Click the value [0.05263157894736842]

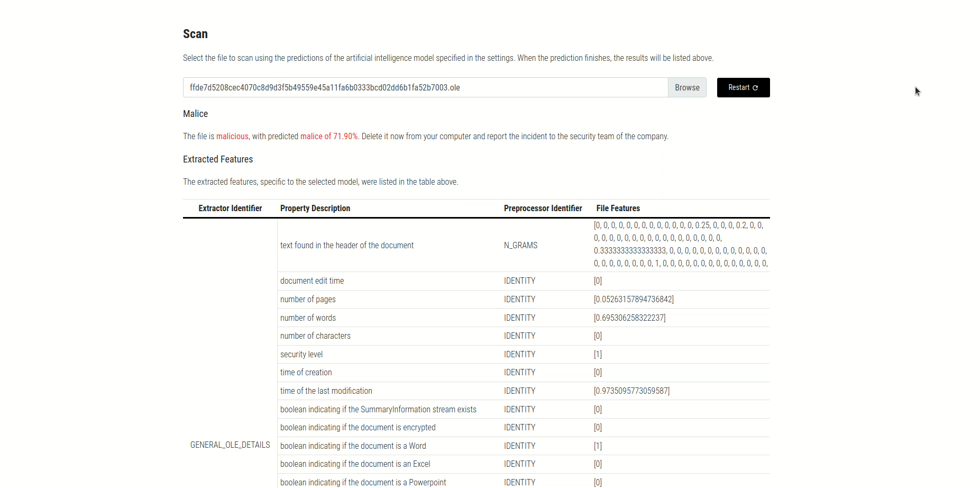(x=634, y=300)
